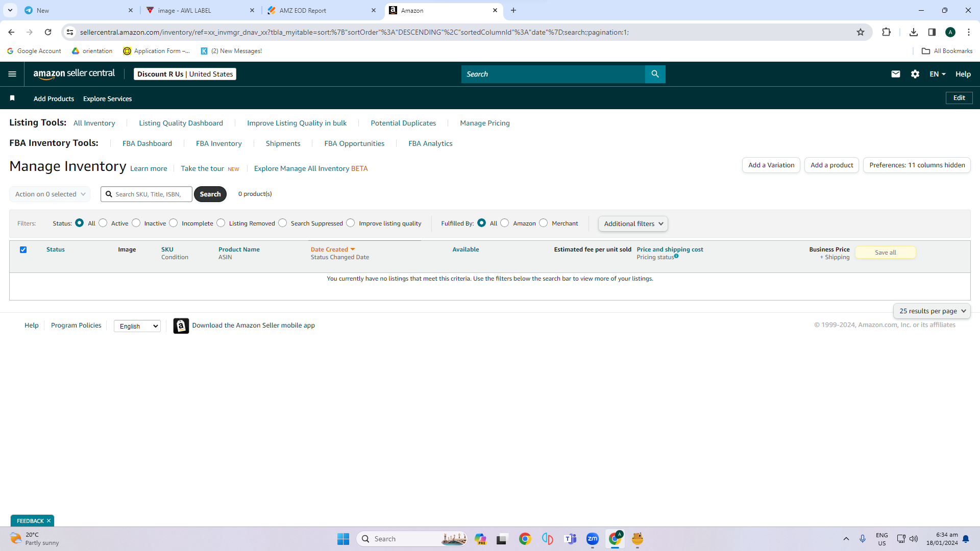
Task: Click the Amazon Seller app icon in footer
Action: pyautogui.click(x=181, y=325)
